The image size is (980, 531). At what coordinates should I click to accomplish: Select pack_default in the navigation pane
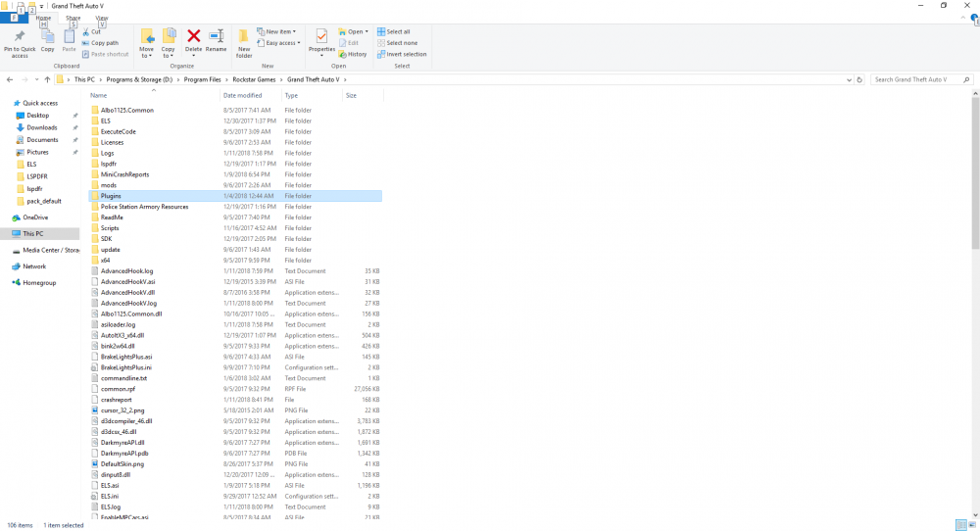pyautogui.click(x=44, y=201)
